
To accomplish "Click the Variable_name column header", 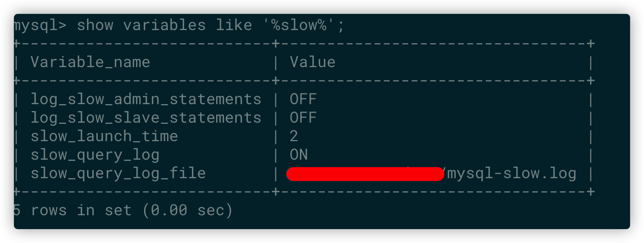I will [90, 62].
